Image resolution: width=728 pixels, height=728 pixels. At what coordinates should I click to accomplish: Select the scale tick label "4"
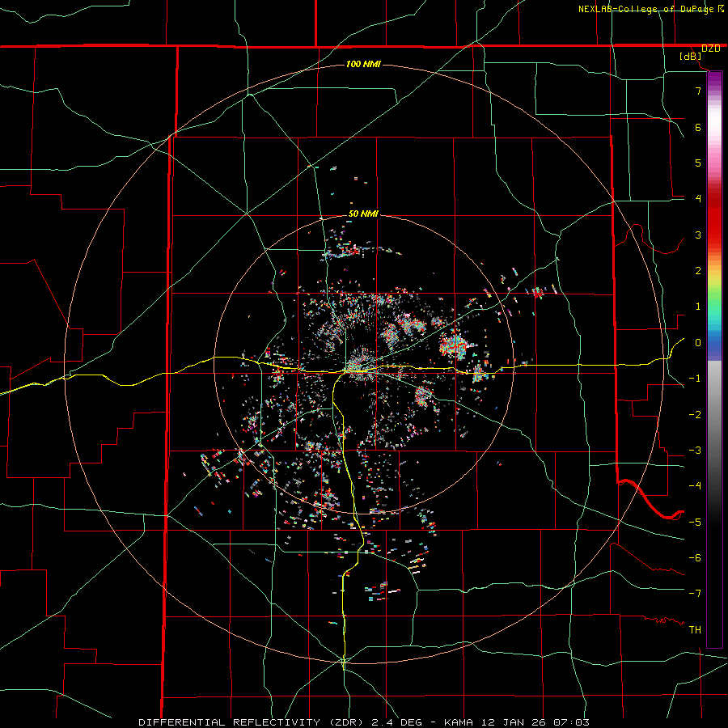point(698,199)
